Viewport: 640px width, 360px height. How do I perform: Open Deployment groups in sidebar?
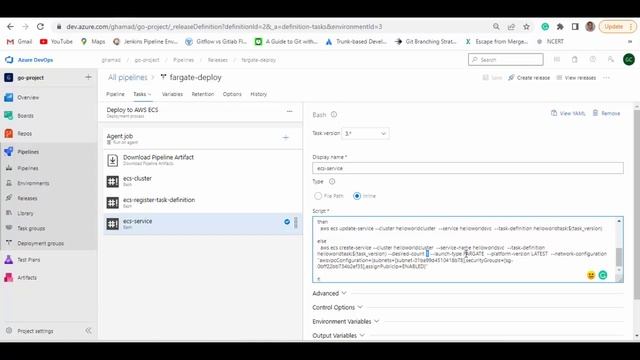40,243
